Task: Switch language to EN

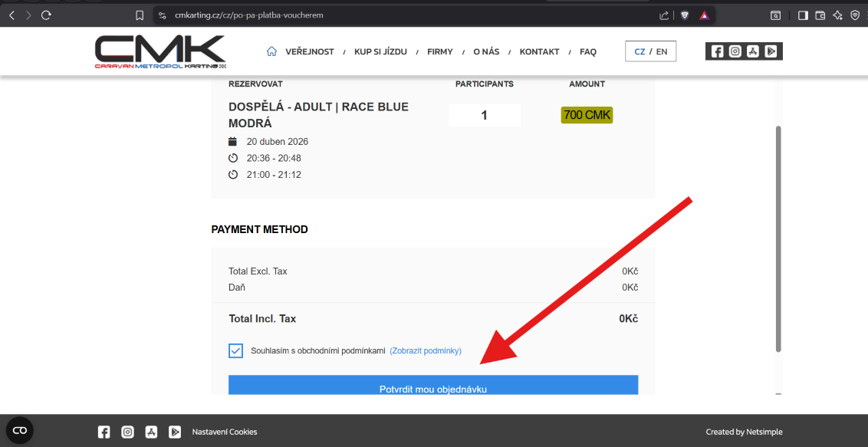Action: coord(662,52)
